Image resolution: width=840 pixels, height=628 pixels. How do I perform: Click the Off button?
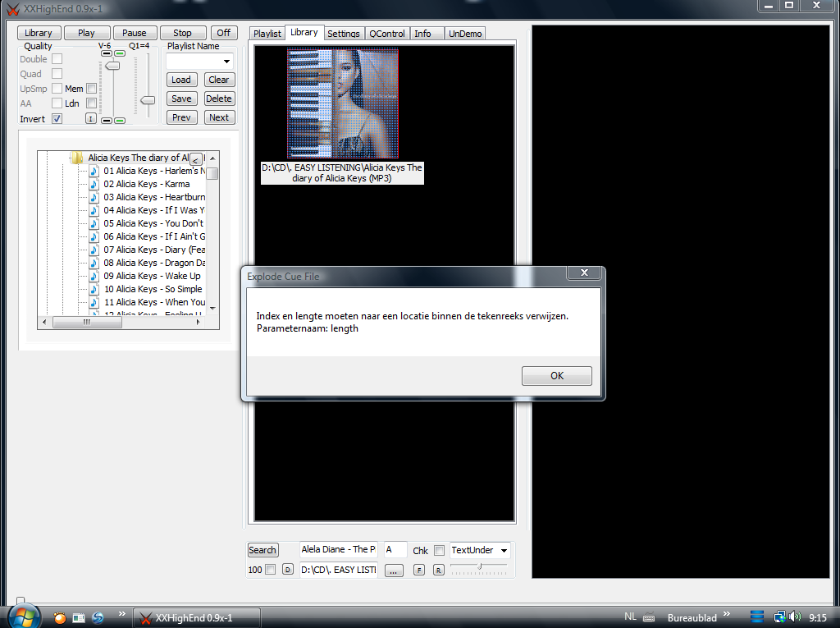click(x=224, y=33)
